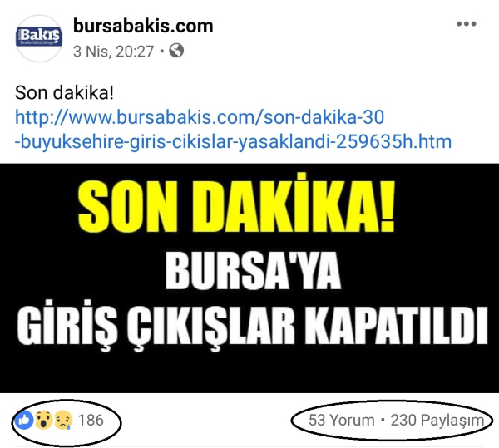The image size is (499, 448).
Task: Click the "Son dakika!" post caption text
Action: tap(64, 93)
